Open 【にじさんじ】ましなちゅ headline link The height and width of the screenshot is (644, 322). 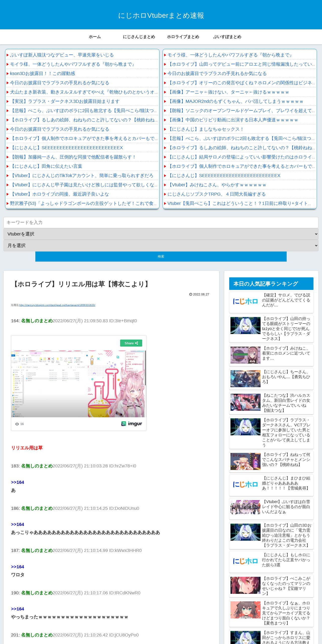[x=206, y=129]
